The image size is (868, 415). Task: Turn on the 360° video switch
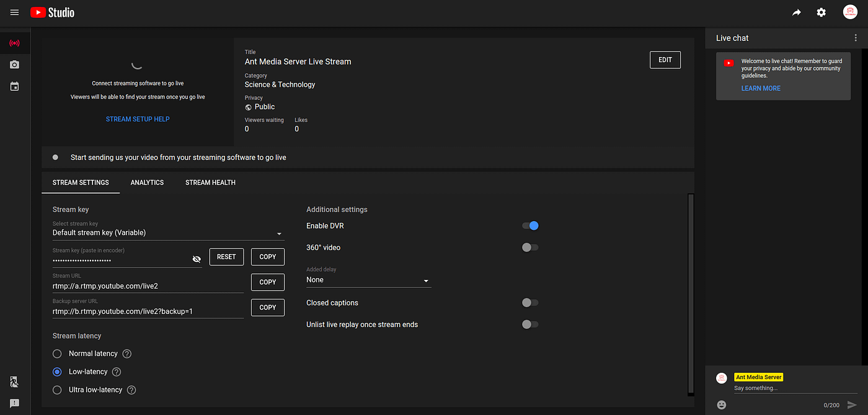coord(530,248)
